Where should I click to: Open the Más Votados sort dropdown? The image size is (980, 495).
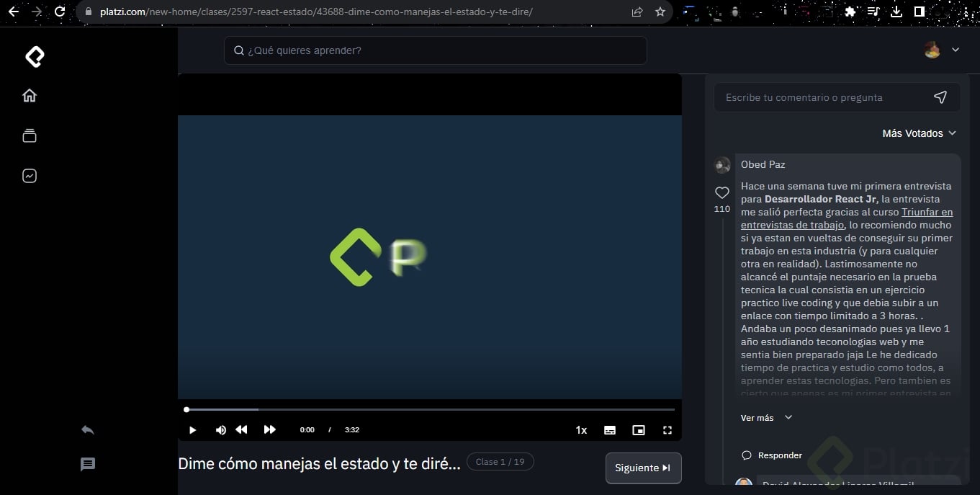(920, 133)
